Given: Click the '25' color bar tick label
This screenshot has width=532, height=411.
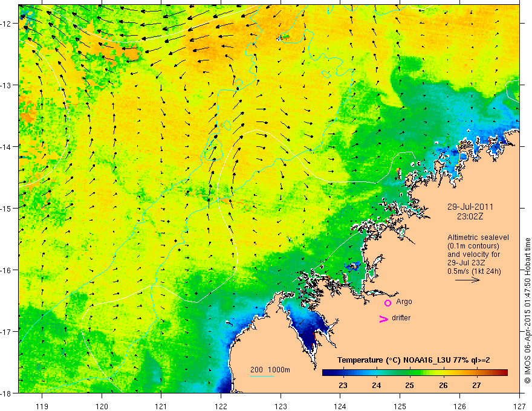Looking at the screenshot, I should [x=409, y=385].
